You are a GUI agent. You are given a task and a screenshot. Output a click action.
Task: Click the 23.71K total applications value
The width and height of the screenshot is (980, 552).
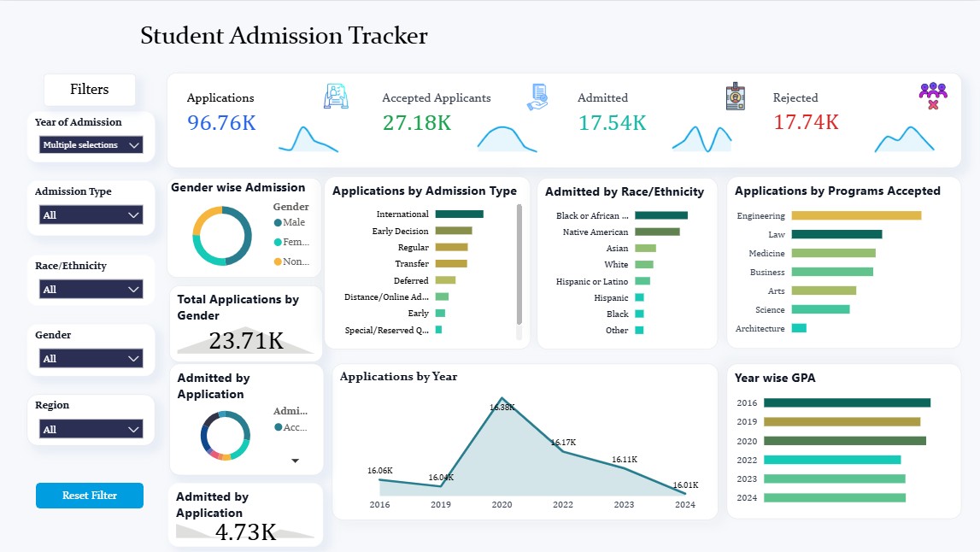(246, 341)
